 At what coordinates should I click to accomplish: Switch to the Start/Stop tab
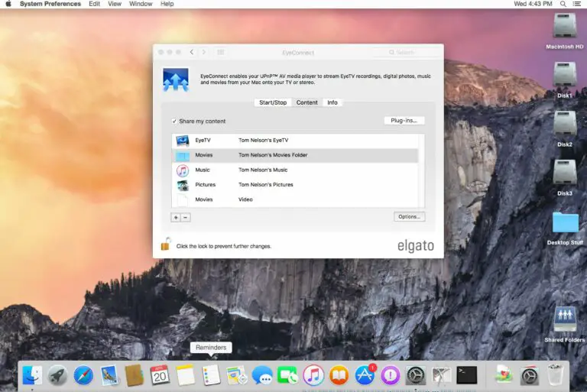tap(273, 102)
